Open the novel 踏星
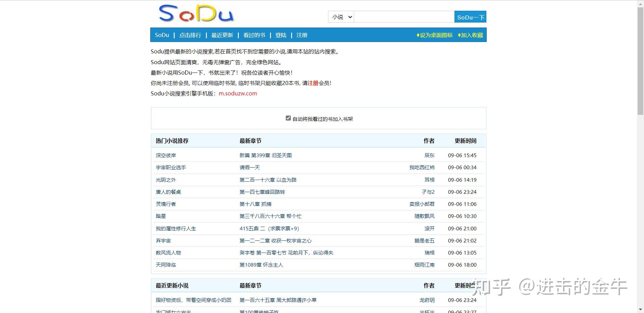644x313 pixels. 161,216
